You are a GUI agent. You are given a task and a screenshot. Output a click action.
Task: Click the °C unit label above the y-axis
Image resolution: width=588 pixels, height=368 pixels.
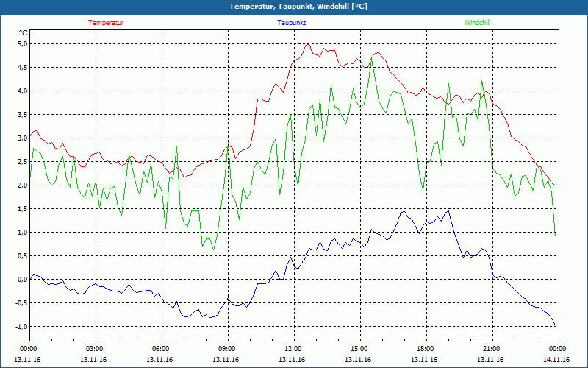[24, 33]
